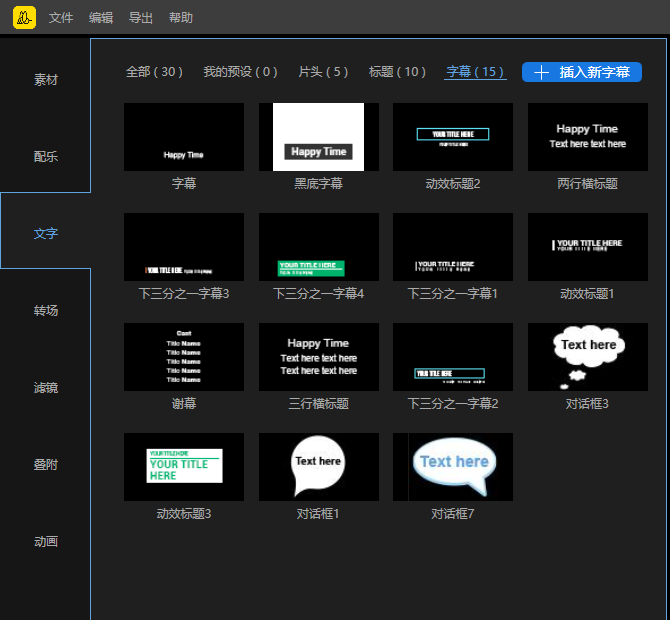Show 全部 (30) text templates
The height and width of the screenshot is (620, 670).
click(x=154, y=72)
